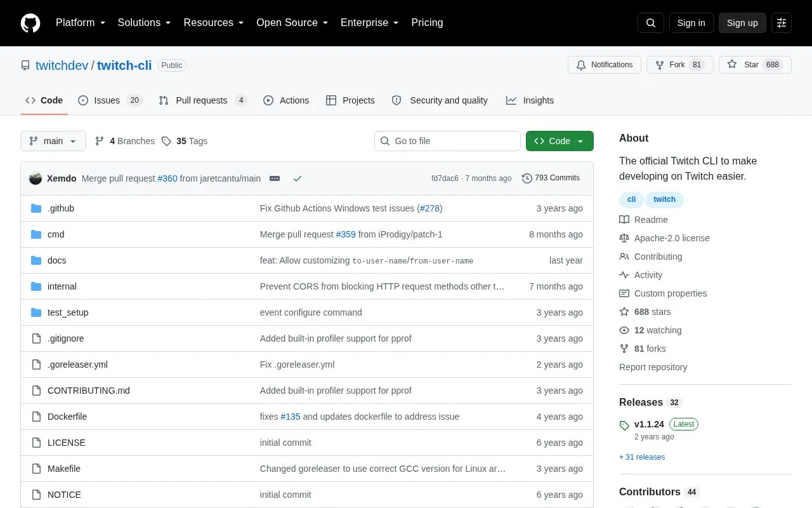
Task: Open Security and quality tab
Action: (x=440, y=100)
